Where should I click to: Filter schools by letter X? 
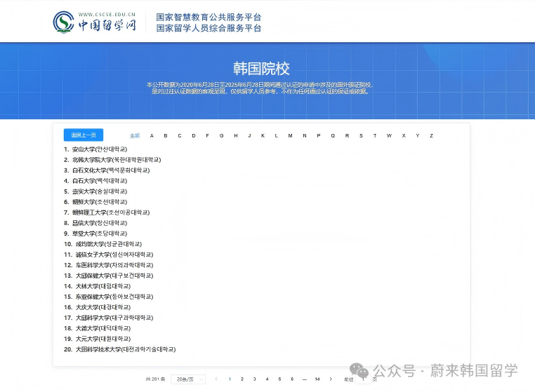[404, 135]
